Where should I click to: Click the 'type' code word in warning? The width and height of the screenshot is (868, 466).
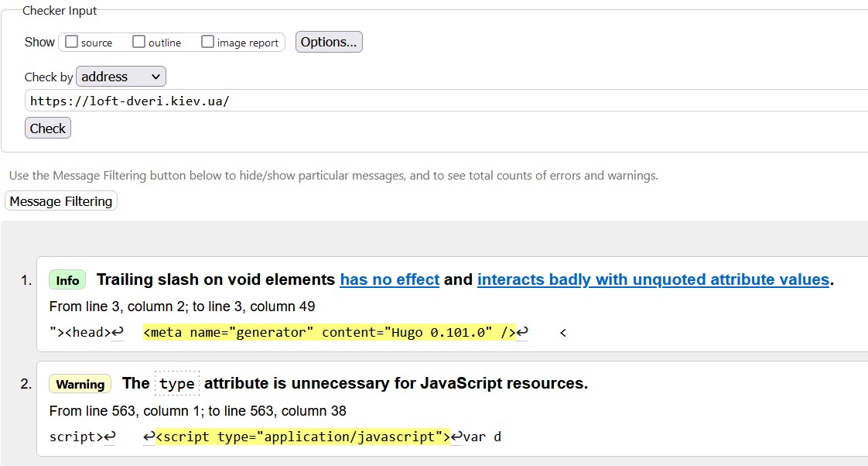(x=177, y=383)
